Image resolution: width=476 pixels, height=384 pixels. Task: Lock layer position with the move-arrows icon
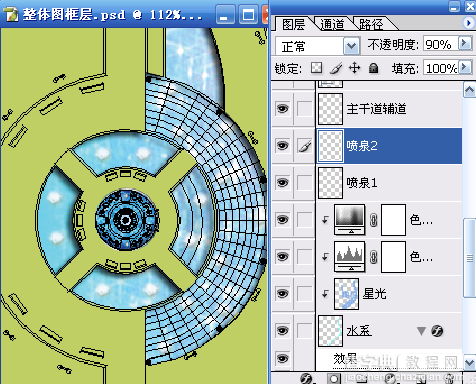click(354, 68)
